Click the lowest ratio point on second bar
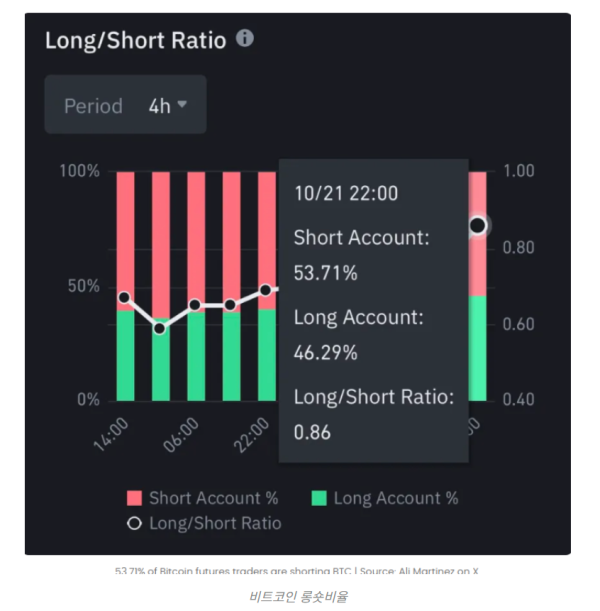600x611 pixels. [x=160, y=327]
